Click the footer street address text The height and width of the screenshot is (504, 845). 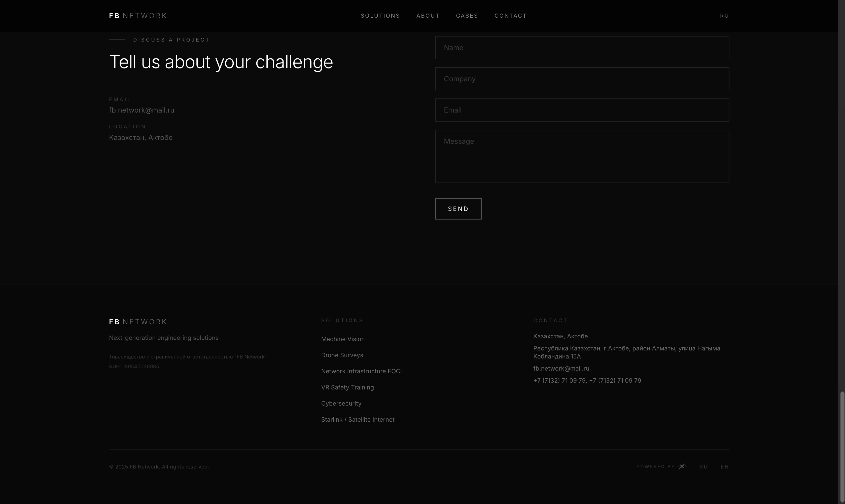pos(627,352)
